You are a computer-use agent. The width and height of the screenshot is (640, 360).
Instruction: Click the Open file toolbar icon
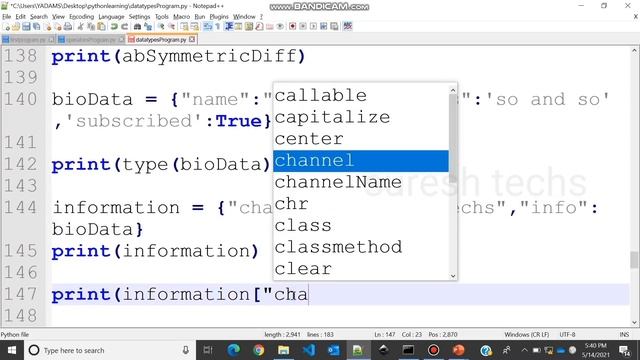(x=16, y=27)
